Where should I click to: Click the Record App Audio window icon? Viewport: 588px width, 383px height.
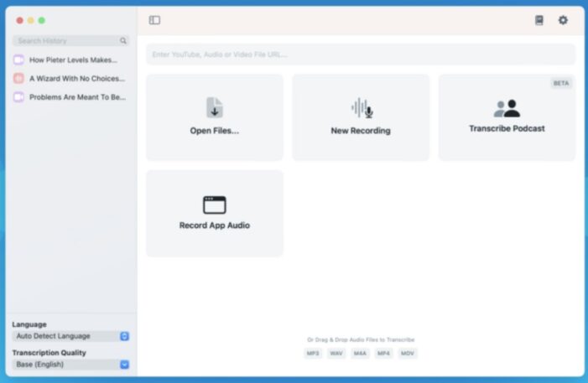[x=215, y=204]
